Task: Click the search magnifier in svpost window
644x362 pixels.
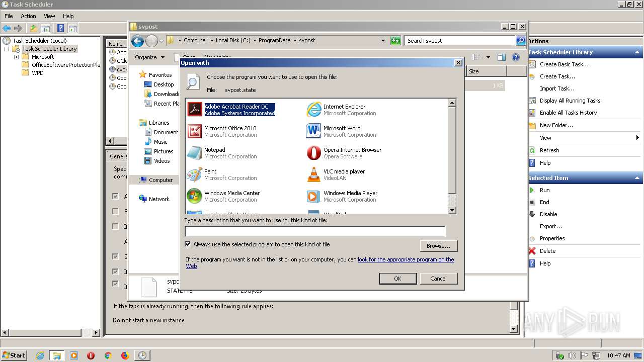Action: point(521,41)
